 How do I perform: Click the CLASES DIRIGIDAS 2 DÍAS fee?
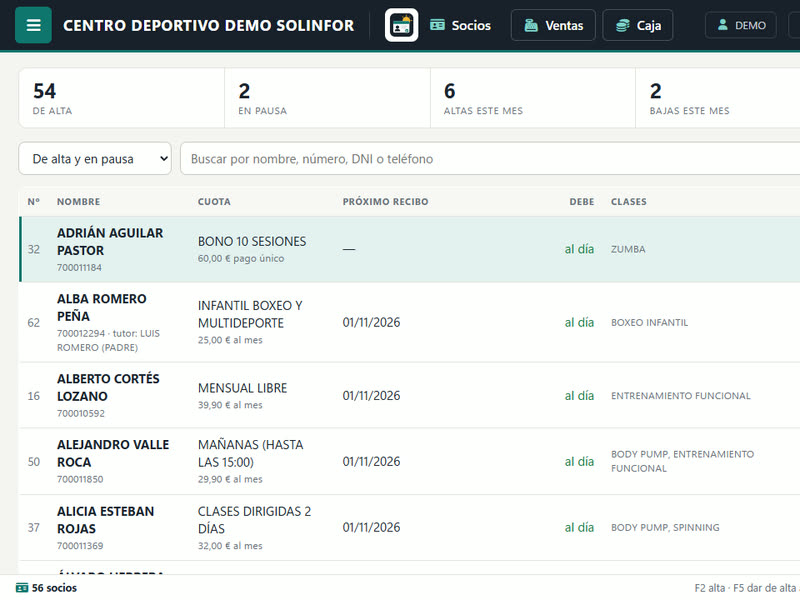(254, 520)
